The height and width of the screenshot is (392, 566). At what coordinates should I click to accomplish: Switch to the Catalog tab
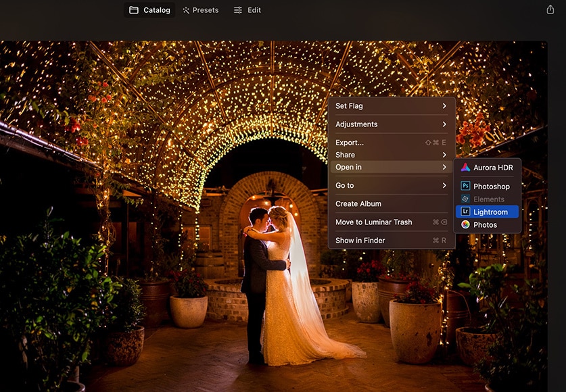coord(149,10)
